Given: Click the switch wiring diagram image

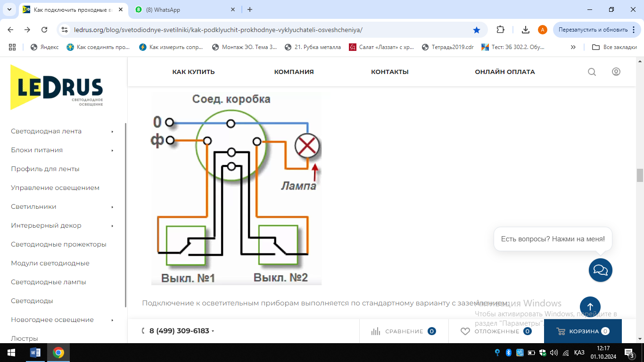Looking at the screenshot, I should (236, 189).
